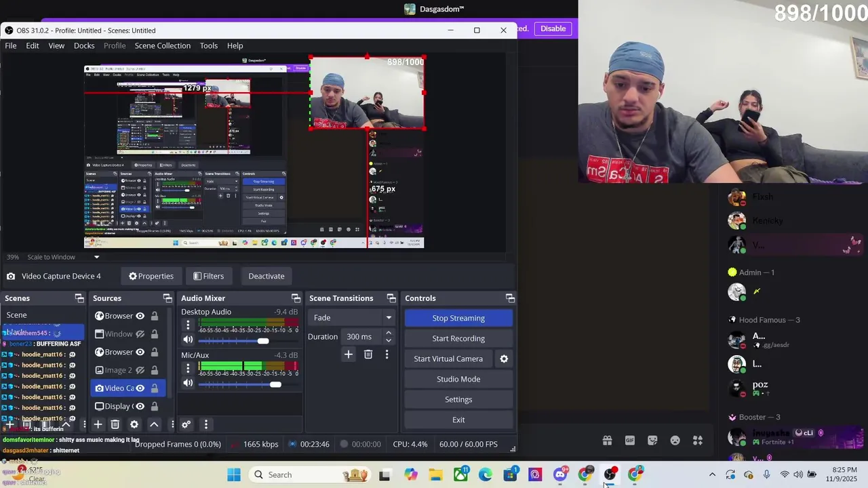
Task: Open Xbox app from the taskbar
Action: 461,474
